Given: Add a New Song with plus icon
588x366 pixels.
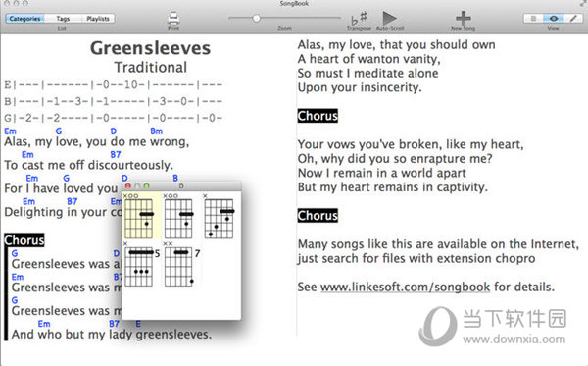Looking at the screenshot, I should tap(464, 18).
